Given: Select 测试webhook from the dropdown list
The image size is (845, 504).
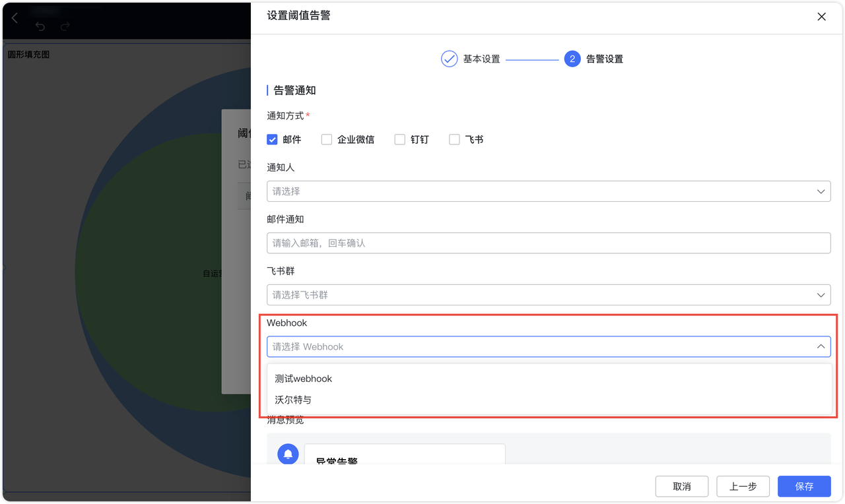Looking at the screenshot, I should coord(303,378).
